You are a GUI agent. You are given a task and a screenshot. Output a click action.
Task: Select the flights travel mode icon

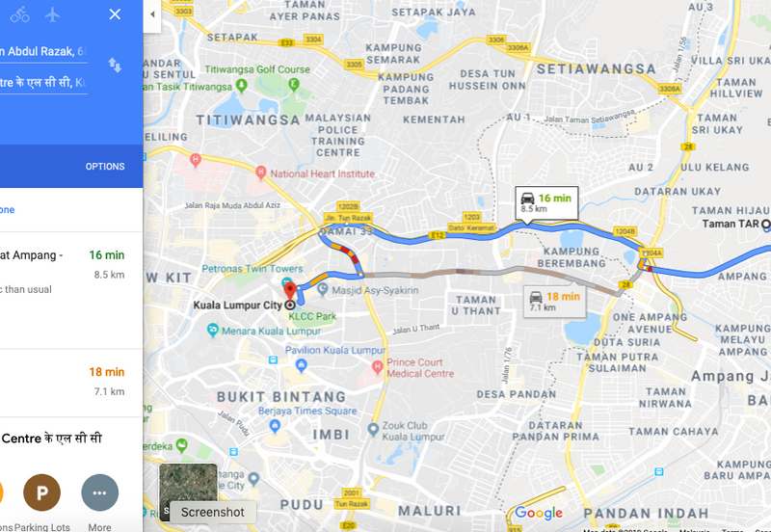click(x=52, y=14)
